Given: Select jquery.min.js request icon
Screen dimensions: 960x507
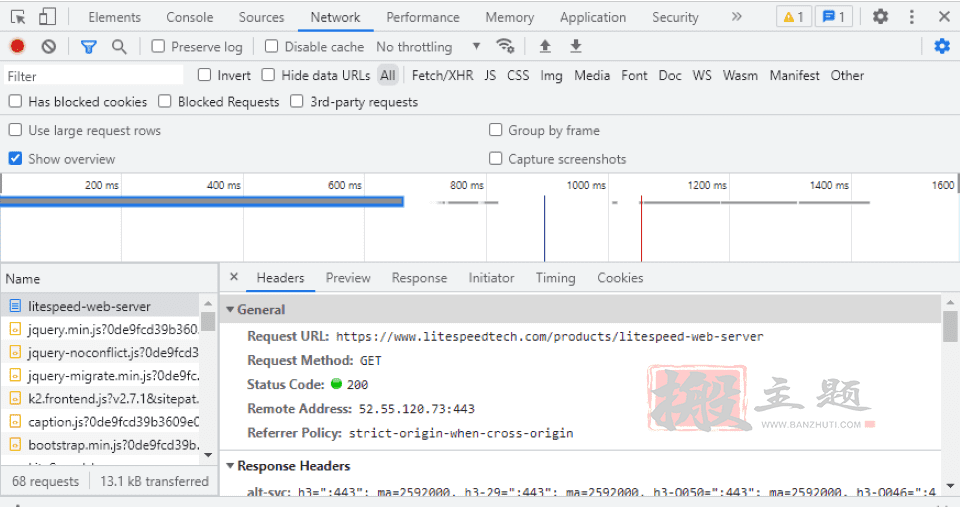Looking at the screenshot, I should pyautogui.click(x=15, y=329).
